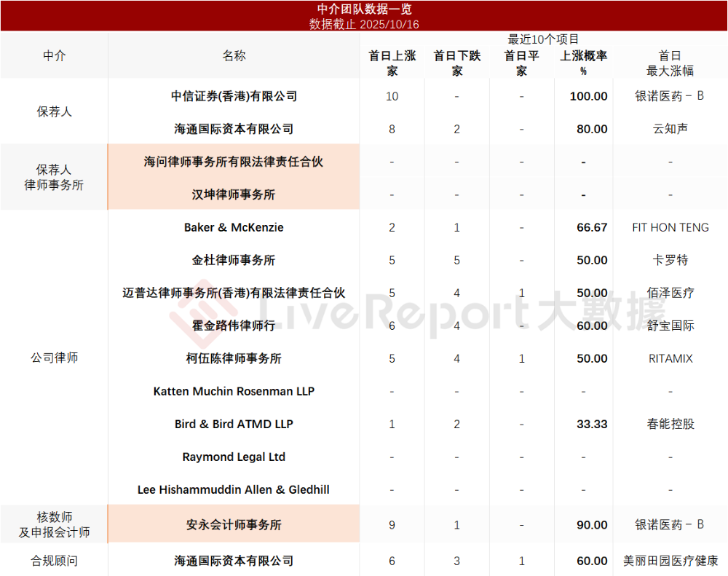Click the date text 数据截止 2025/10/16
Screen dimensions: 728x576
(x=364, y=24)
